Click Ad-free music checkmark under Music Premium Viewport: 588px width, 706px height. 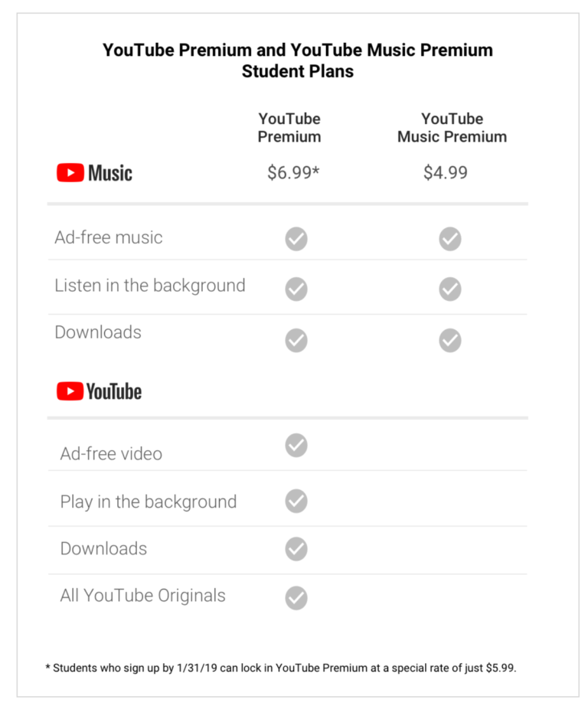[x=450, y=239]
